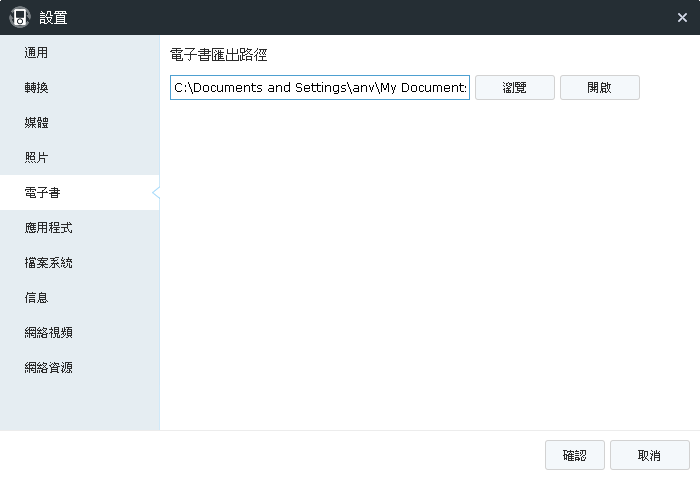Confirm settings with the 確認 button
This screenshot has width=700, height=480.
574,455
